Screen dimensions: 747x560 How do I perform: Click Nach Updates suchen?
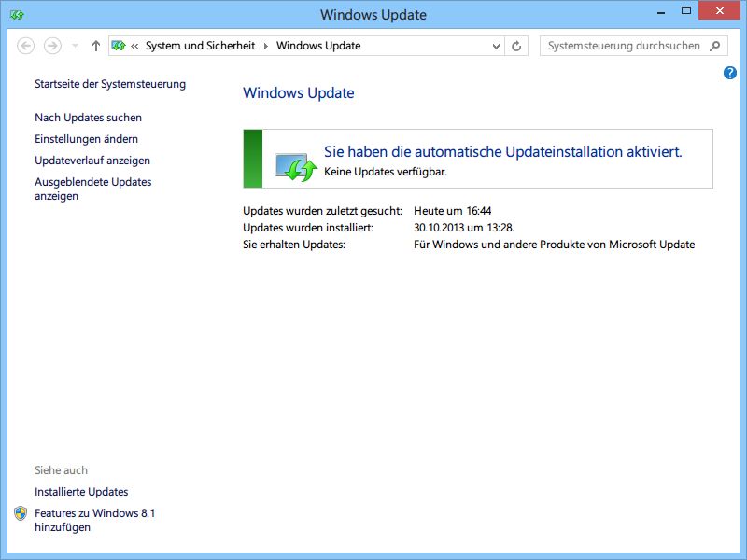point(88,118)
